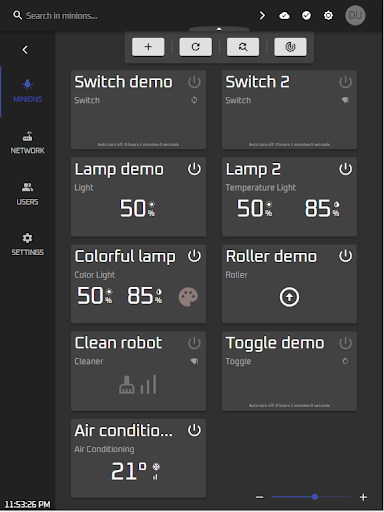Click the zoom-in plus next to slider

pos(363,497)
